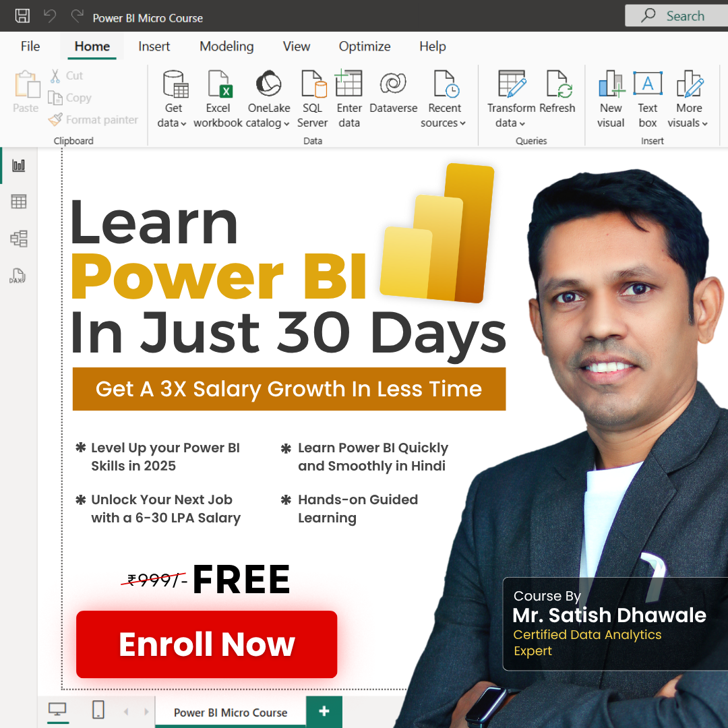This screenshot has width=728, height=728.
Task: Click the Mr. Satish Dhawale name text
Action: pos(609,615)
